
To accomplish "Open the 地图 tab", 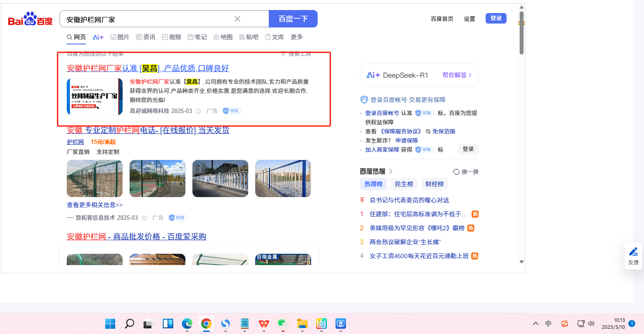I will [223, 37].
